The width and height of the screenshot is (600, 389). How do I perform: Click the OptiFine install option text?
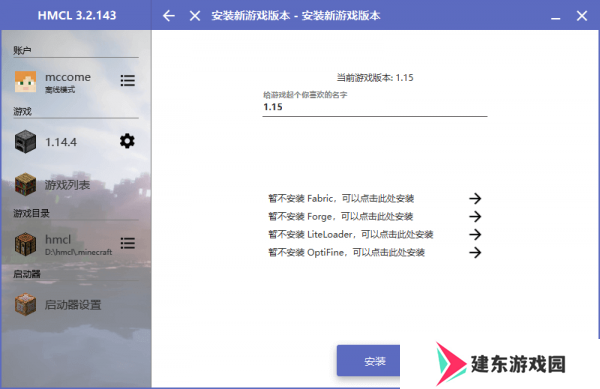coord(346,252)
